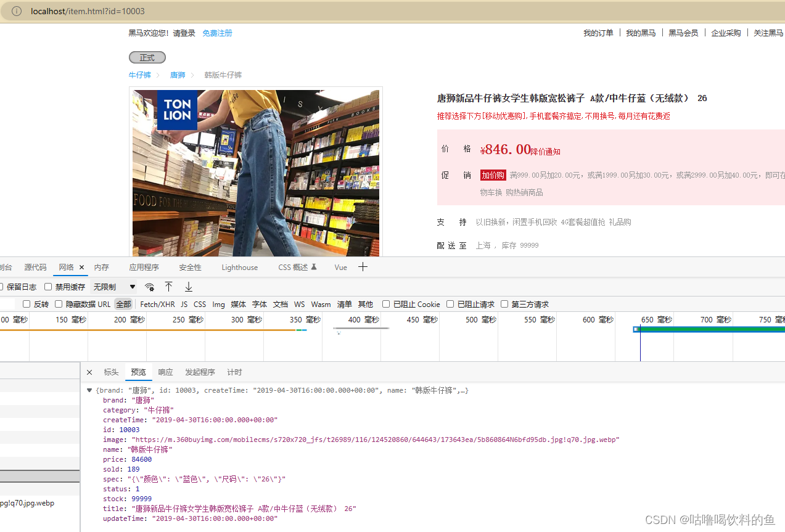Toggle the 第三方请求 checkbox
The height and width of the screenshot is (532, 785).
(x=504, y=304)
